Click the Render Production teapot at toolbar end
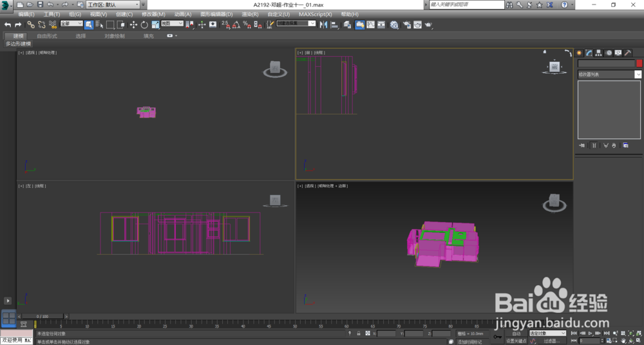The height and width of the screenshot is (345, 644). pos(428,24)
